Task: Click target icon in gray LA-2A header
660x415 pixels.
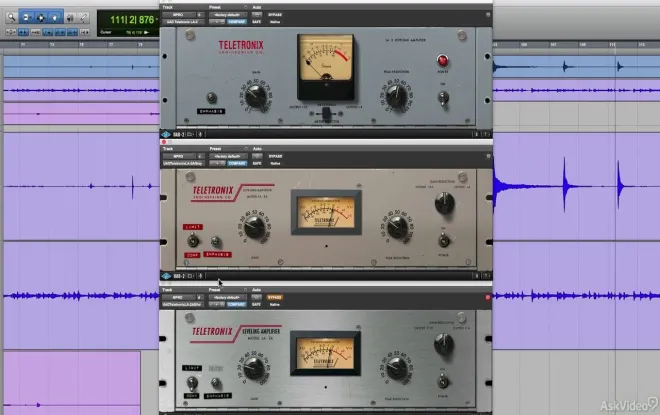Action: 488,156
